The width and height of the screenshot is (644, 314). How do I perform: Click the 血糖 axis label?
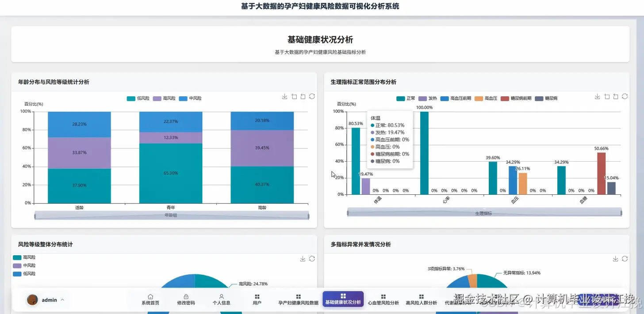coord(584,200)
